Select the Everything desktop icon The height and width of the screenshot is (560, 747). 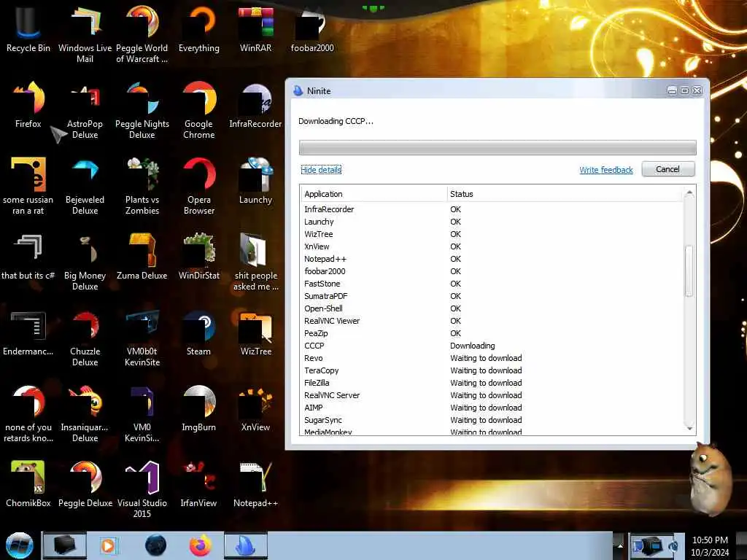click(198, 29)
